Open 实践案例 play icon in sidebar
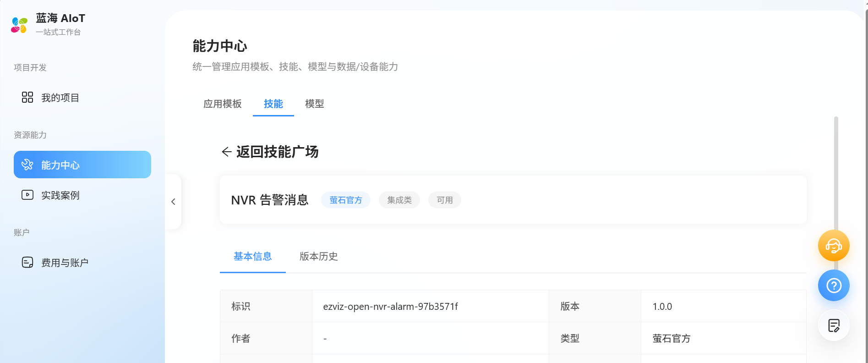Viewport: 868px width, 363px height. tap(27, 195)
